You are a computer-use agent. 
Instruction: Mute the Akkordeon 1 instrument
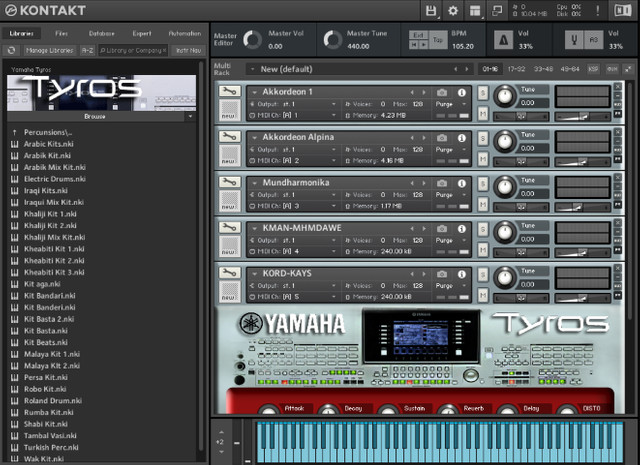click(483, 113)
